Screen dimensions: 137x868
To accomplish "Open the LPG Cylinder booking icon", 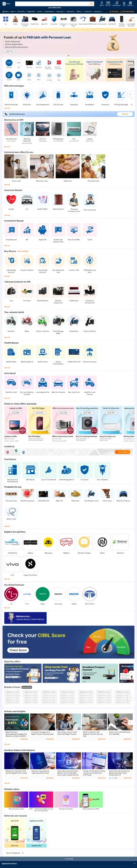I will (x=58, y=95).
